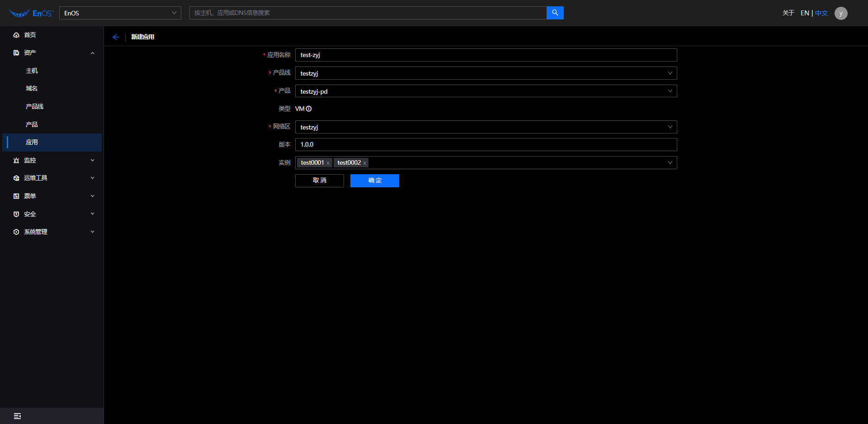
Task: Open the user avatar menu
Action: click(x=840, y=13)
